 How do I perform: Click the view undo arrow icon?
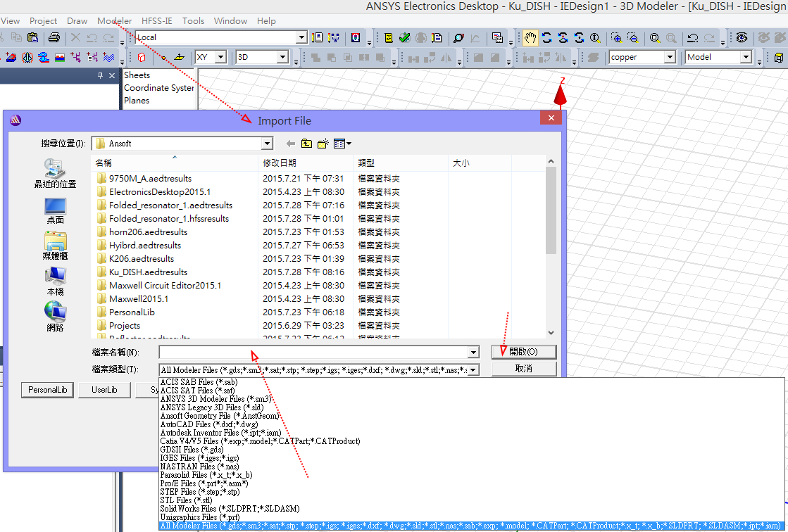click(x=692, y=38)
